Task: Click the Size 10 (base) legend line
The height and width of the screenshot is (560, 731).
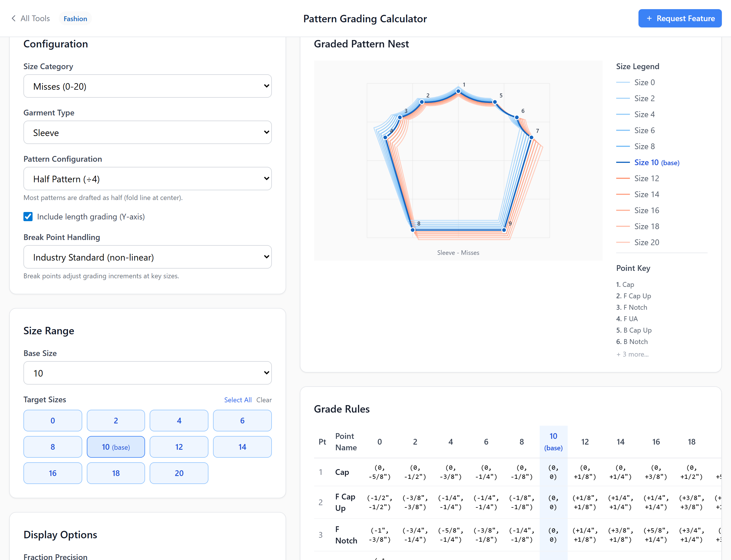Action: click(624, 162)
